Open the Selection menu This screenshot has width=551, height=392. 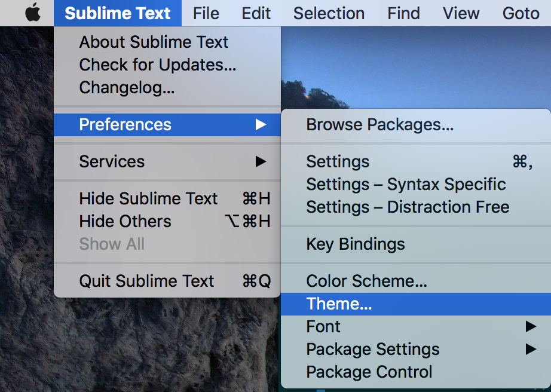pyautogui.click(x=329, y=13)
